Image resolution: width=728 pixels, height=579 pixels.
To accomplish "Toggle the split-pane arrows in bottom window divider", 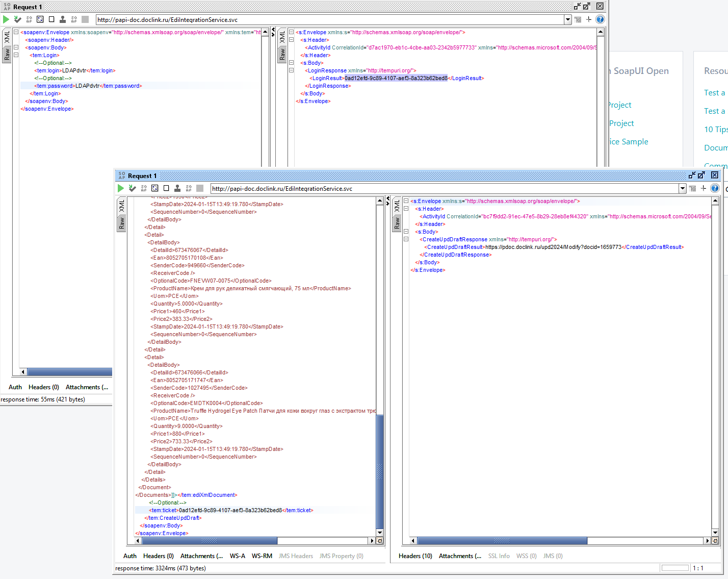I will pos(388,200).
